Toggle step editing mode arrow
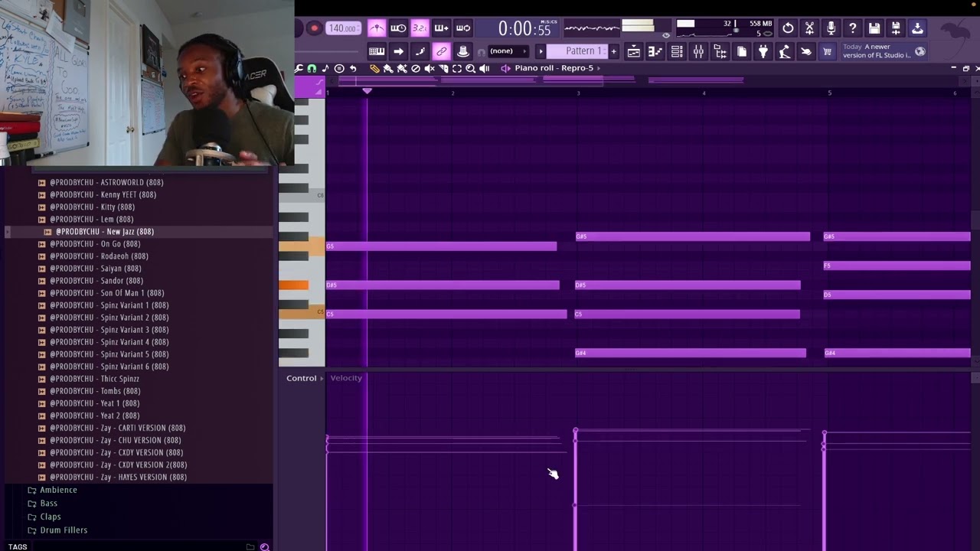The height and width of the screenshot is (551, 980). [398, 51]
